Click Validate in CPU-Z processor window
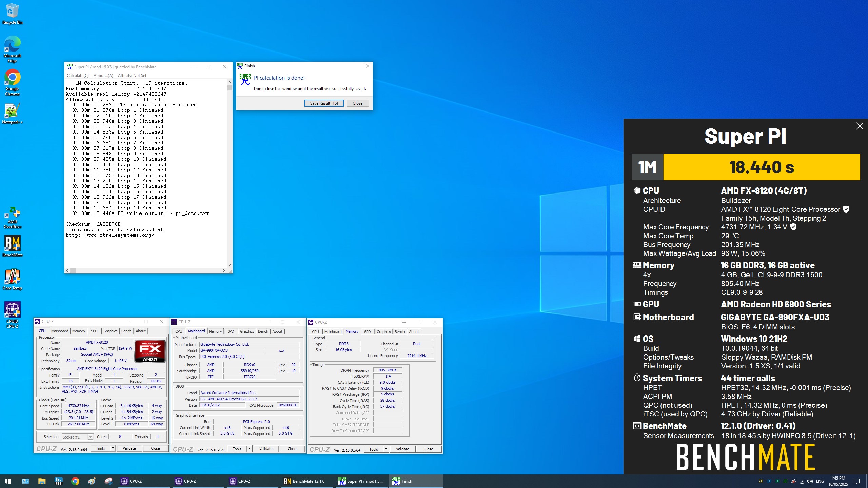868x488 pixels. 129,448
